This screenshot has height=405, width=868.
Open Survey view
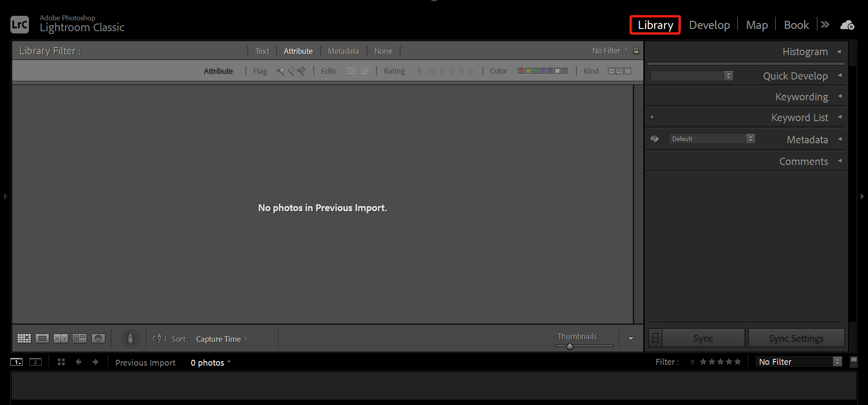click(x=80, y=338)
